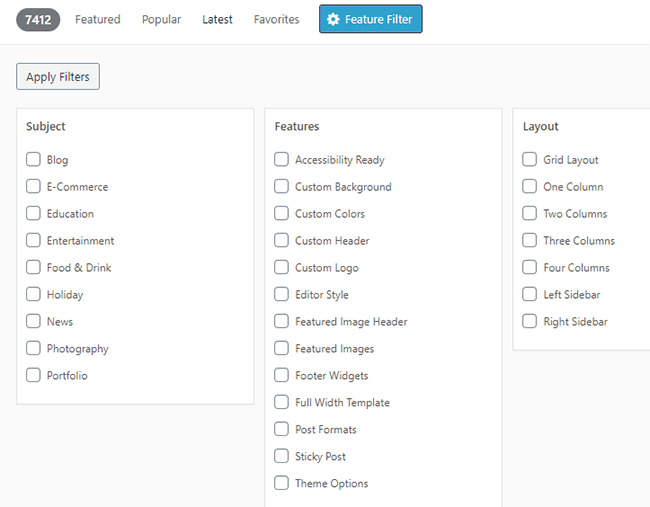Viewport: 650px width, 507px height.
Task: Click the gear icon in Feature Filter
Action: (x=334, y=19)
